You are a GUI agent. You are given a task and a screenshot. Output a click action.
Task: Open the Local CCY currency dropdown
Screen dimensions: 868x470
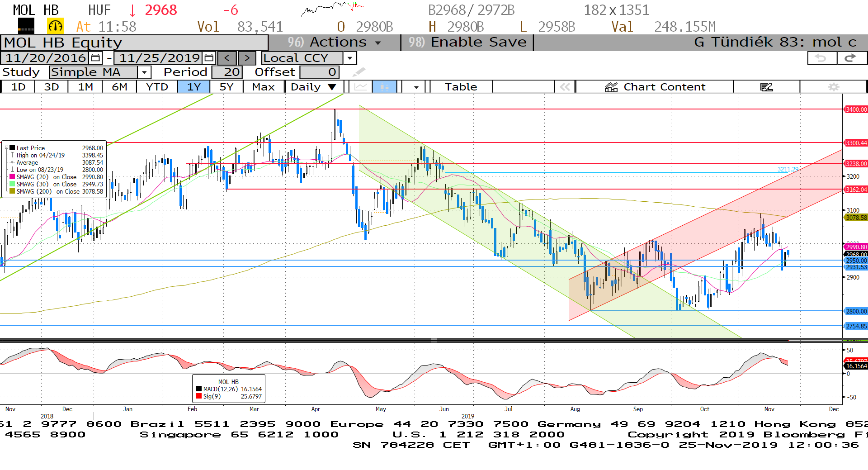coord(349,58)
